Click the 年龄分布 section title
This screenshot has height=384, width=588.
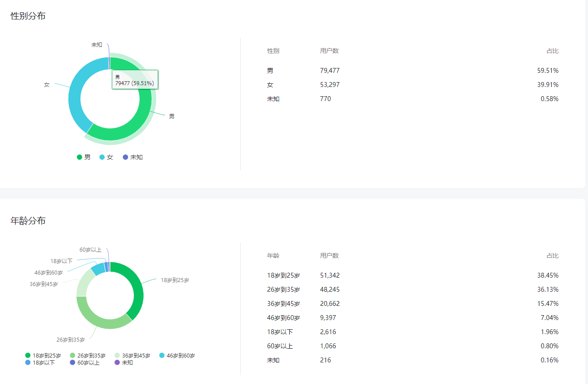coord(28,221)
